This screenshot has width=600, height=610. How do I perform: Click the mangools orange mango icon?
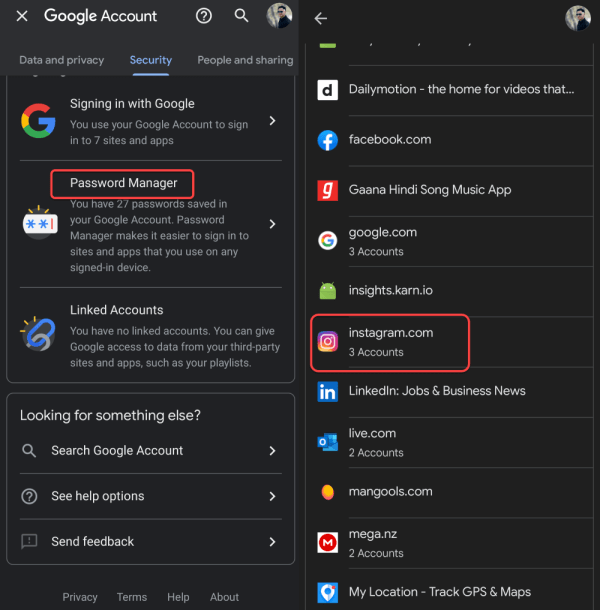328,492
